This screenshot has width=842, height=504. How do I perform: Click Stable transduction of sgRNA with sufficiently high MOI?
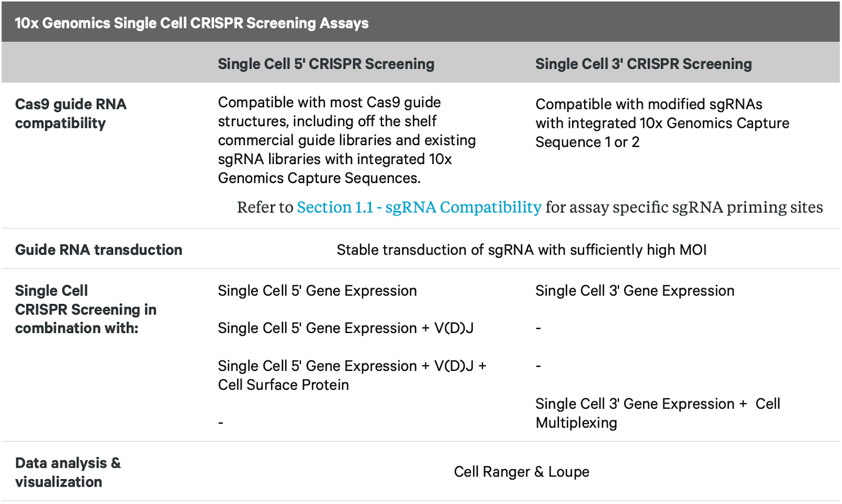(x=522, y=250)
